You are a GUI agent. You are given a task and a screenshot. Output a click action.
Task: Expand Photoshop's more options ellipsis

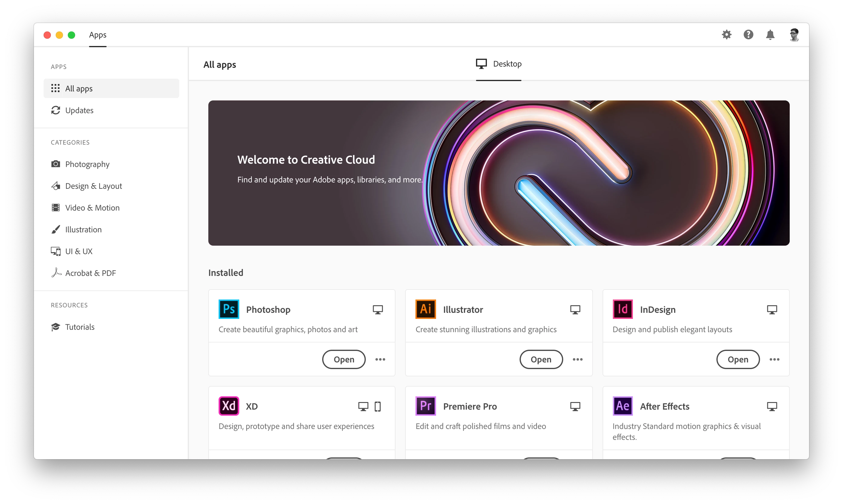click(x=380, y=359)
